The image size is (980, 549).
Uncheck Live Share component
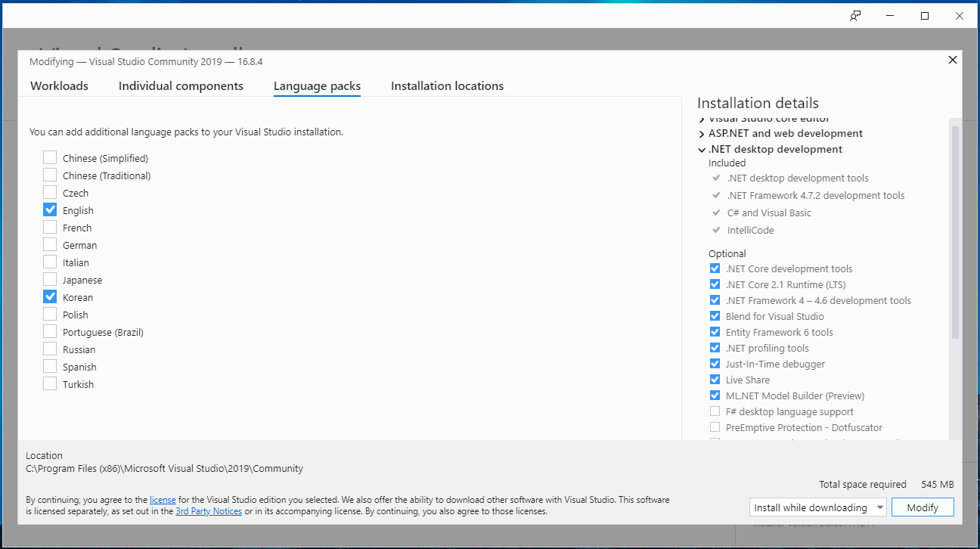[x=715, y=380]
